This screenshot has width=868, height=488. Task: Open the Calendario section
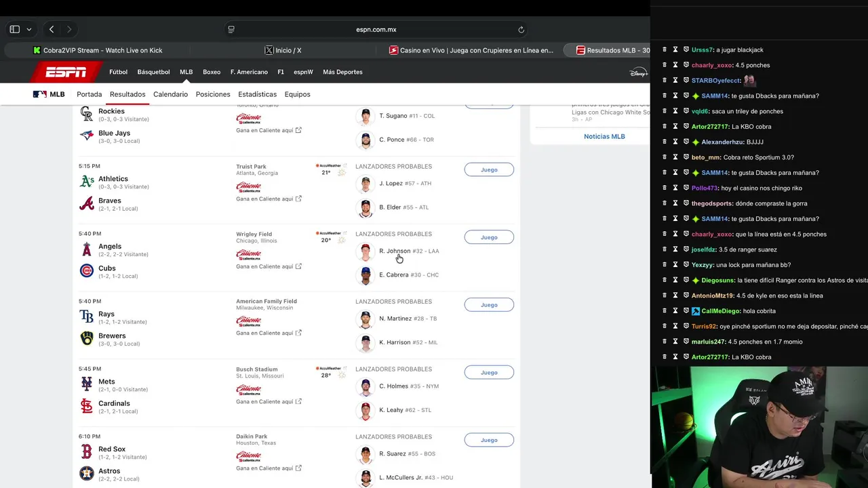click(170, 94)
